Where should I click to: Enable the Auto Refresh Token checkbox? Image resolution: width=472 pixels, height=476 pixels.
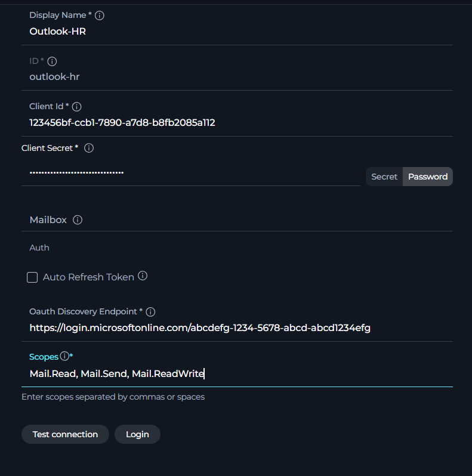click(x=32, y=277)
